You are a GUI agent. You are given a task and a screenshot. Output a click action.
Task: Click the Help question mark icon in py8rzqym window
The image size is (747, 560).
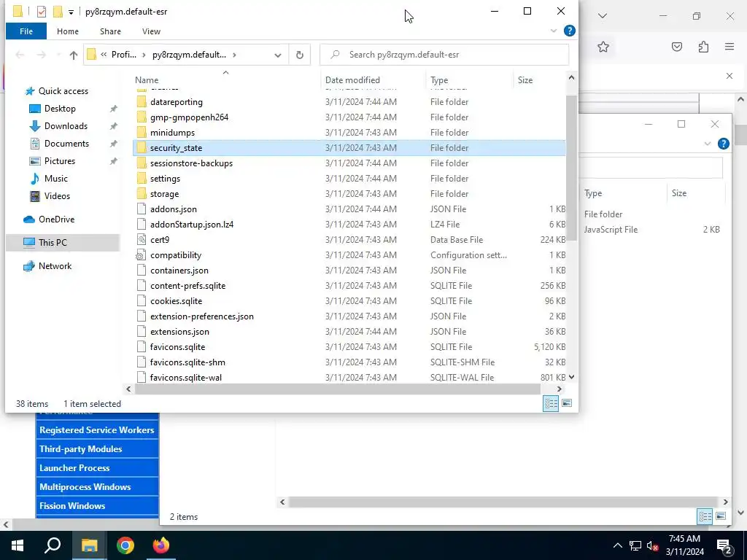[569, 31]
